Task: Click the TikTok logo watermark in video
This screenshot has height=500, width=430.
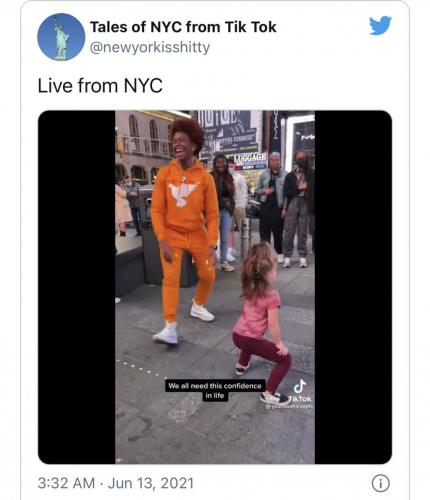Action: click(x=300, y=391)
